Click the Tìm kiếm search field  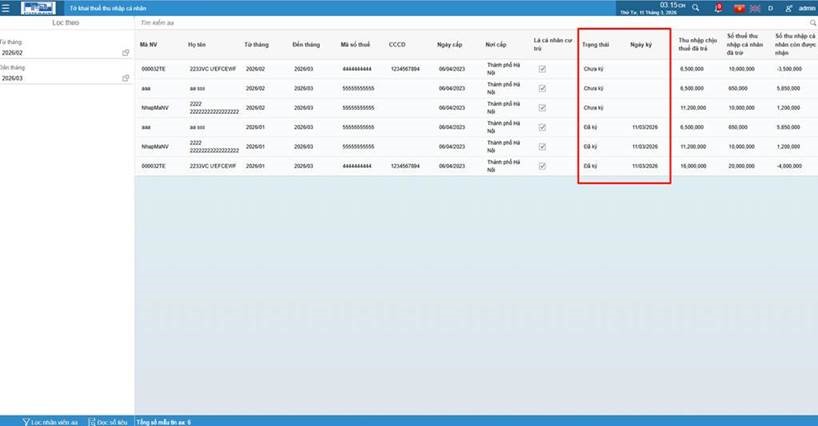click(400, 21)
